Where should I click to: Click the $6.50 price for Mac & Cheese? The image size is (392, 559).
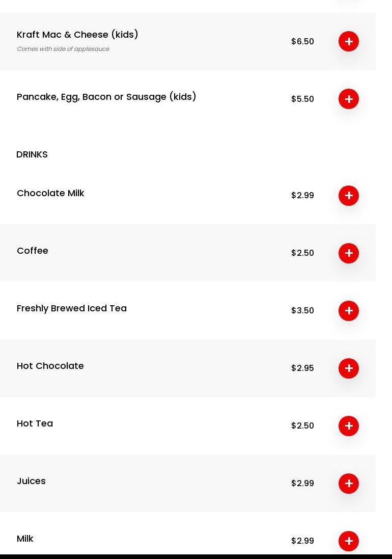[302, 41]
